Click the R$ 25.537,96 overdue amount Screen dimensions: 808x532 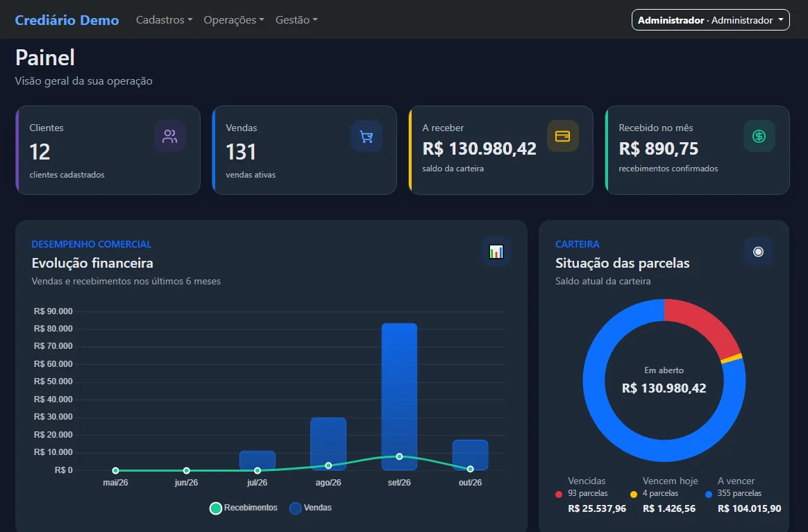(x=597, y=509)
